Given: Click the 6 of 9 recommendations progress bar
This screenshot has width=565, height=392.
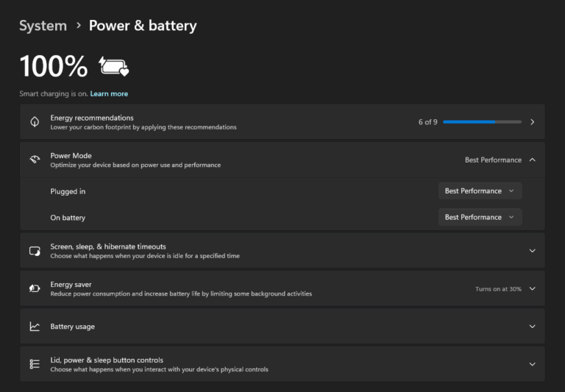Looking at the screenshot, I should pos(482,122).
